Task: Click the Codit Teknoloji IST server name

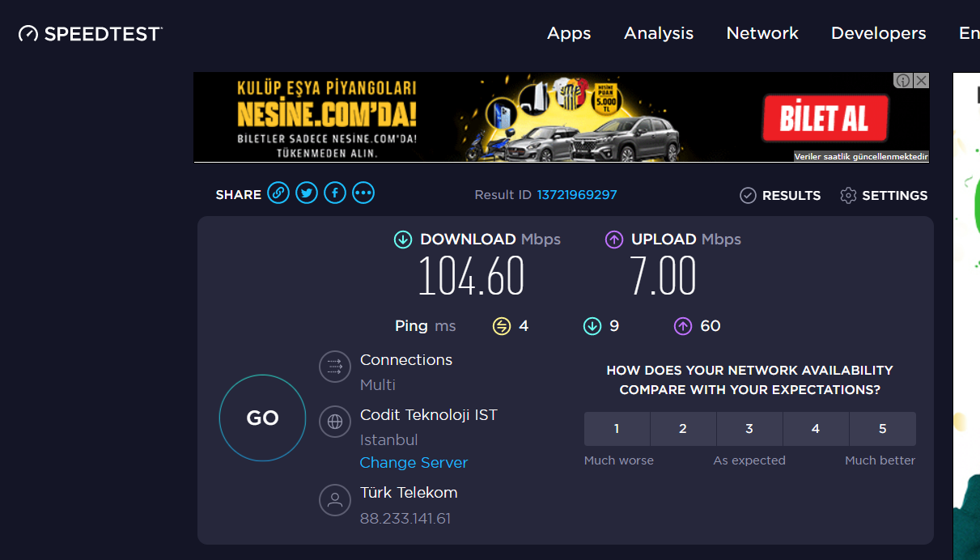Action: (429, 415)
